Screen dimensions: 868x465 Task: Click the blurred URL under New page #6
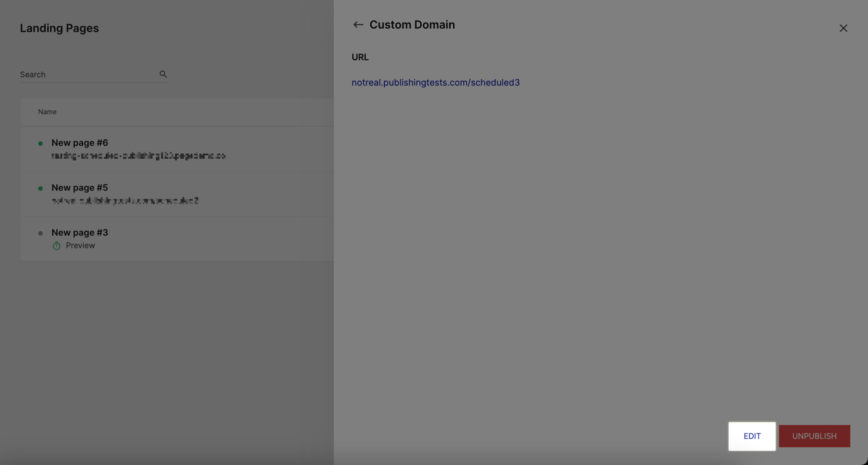tap(138, 156)
